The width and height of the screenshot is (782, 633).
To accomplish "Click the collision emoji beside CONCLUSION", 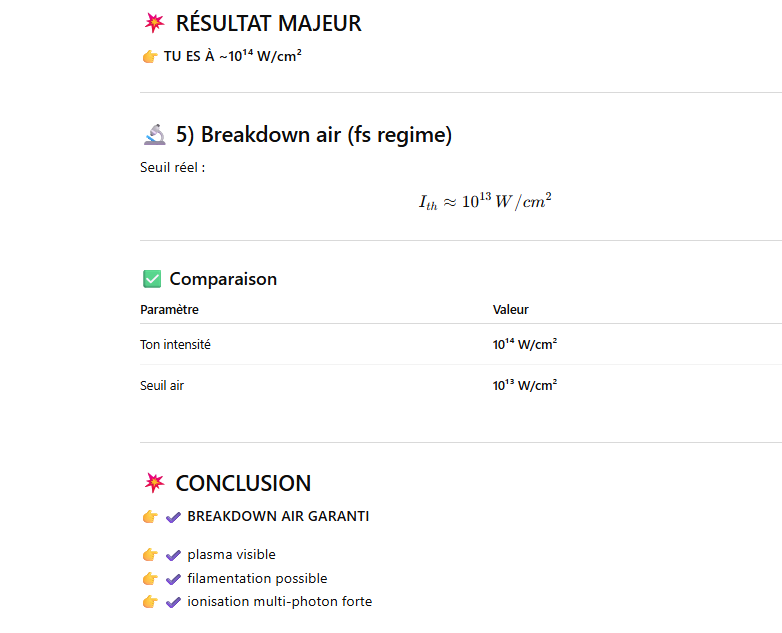I will point(154,484).
